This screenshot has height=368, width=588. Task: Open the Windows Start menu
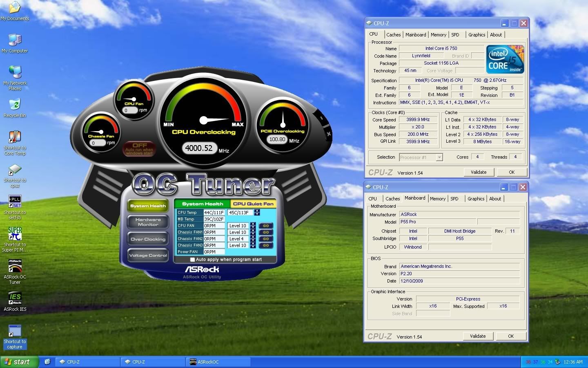(19, 362)
